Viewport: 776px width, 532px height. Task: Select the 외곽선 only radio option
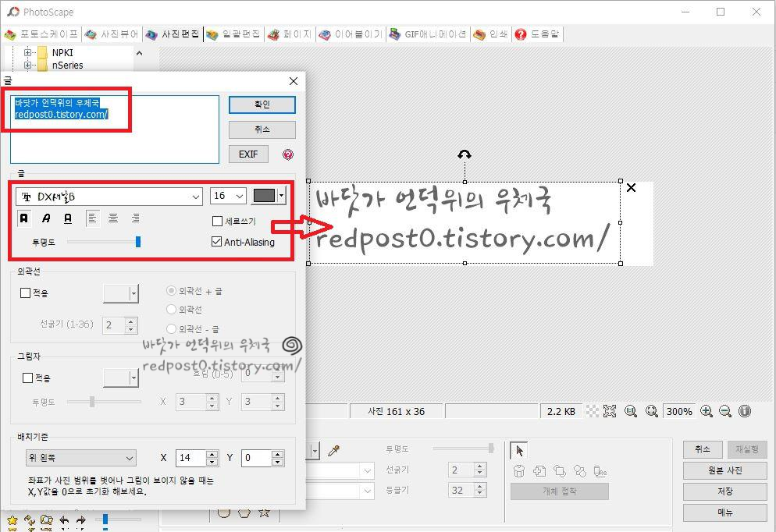click(171, 310)
